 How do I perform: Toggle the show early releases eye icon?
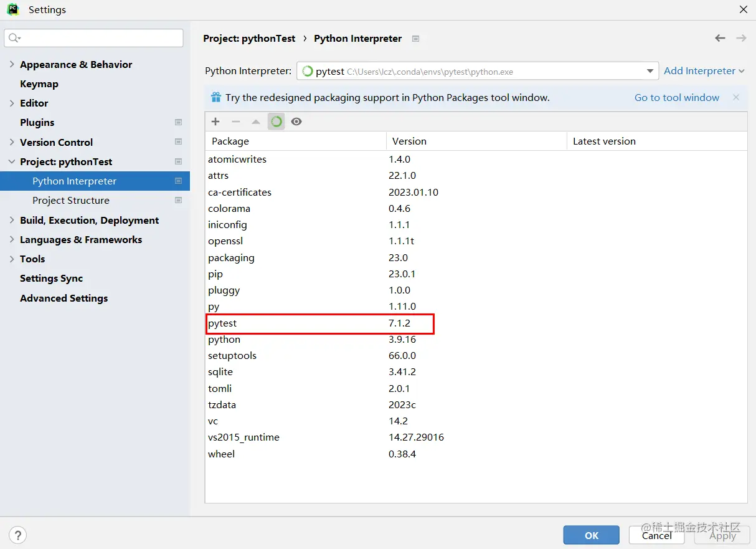pyautogui.click(x=296, y=122)
